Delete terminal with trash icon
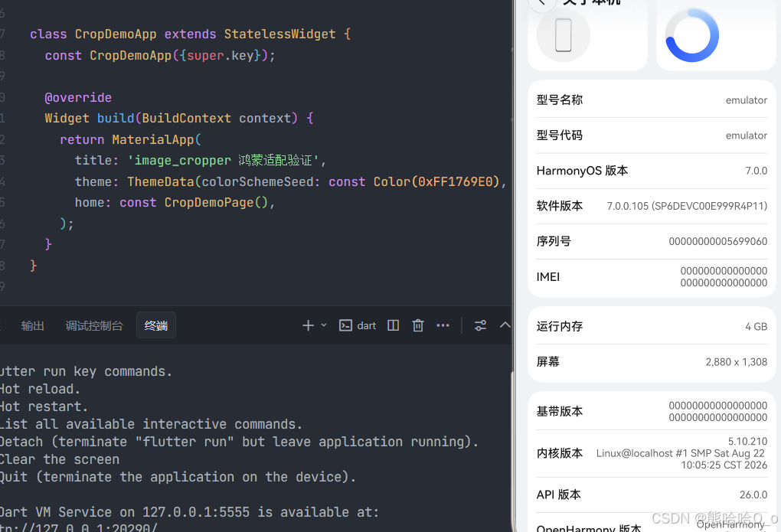This screenshot has width=781, height=532. (418, 326)
